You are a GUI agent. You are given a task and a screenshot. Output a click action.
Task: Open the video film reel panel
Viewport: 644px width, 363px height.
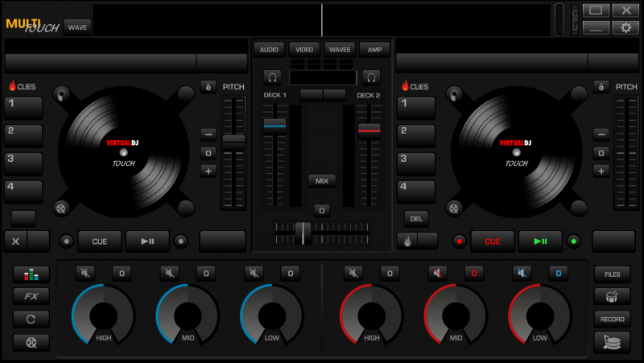31,342
